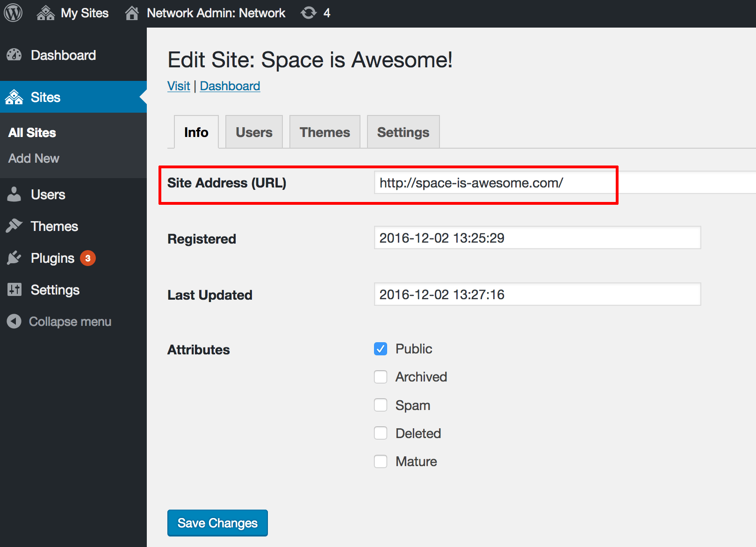The image size is (756, 547).
Task: Collapse the admin sidebar menu
Action: click(x=58, y=321)
